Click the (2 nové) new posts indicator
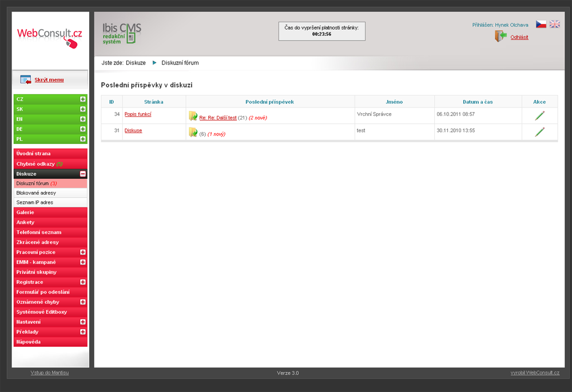572x392 pixels. [x=257, y=118]
